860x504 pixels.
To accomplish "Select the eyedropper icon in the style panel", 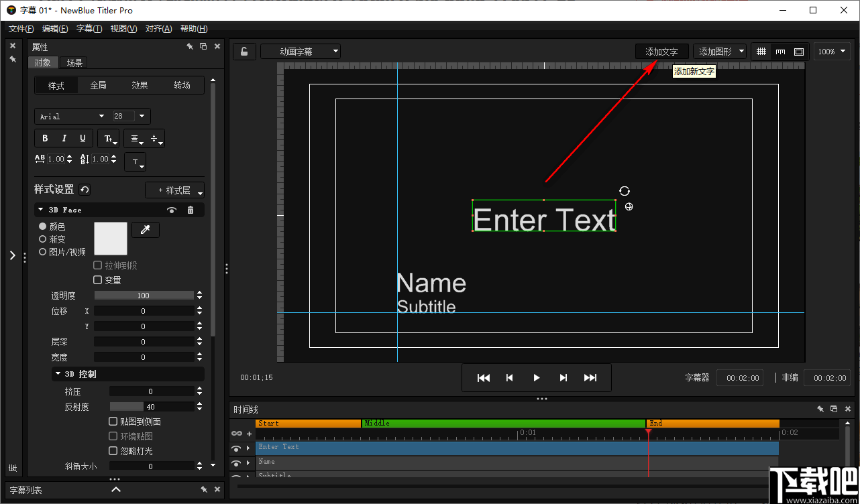I will (145, 229).
